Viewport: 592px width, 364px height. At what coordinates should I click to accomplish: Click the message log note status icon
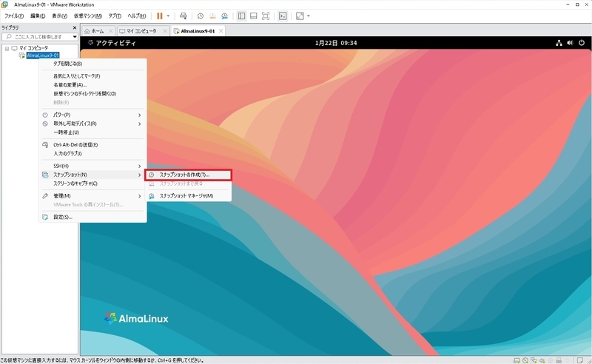click(x=580, y=360)
